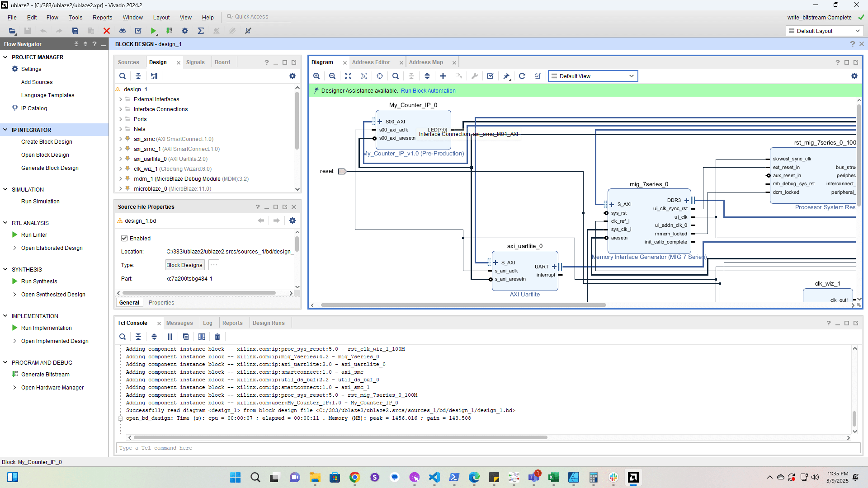Click the Zoom In icon in Diagram toolbar
This screenshot has width=868, height=488.
pyautogui.click(x=316, y=76)
